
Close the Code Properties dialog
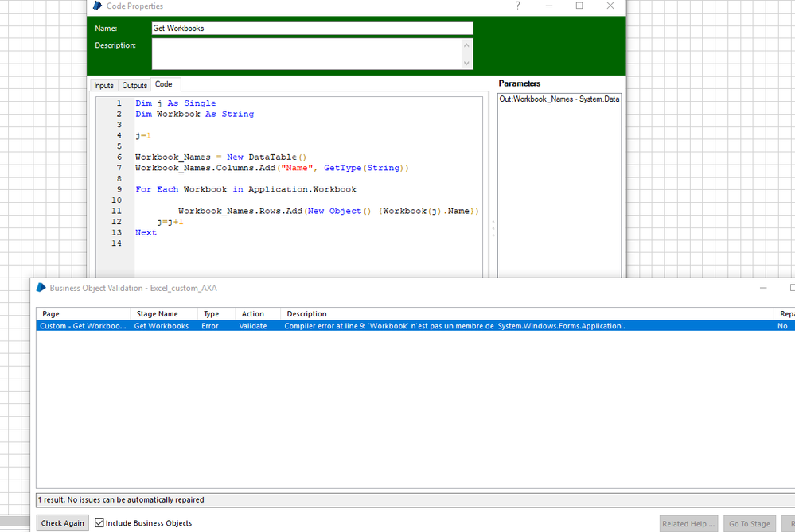click(610, 6)
